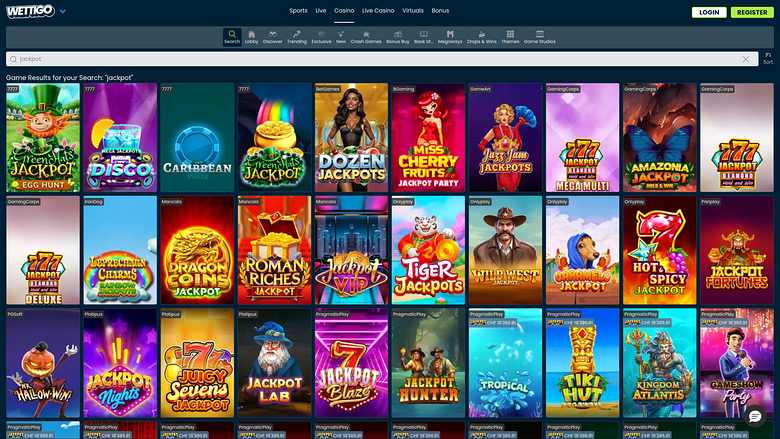This screenshot has width=780, height=439.
Task: Open the Book of... category
Action: coord(424,37)
